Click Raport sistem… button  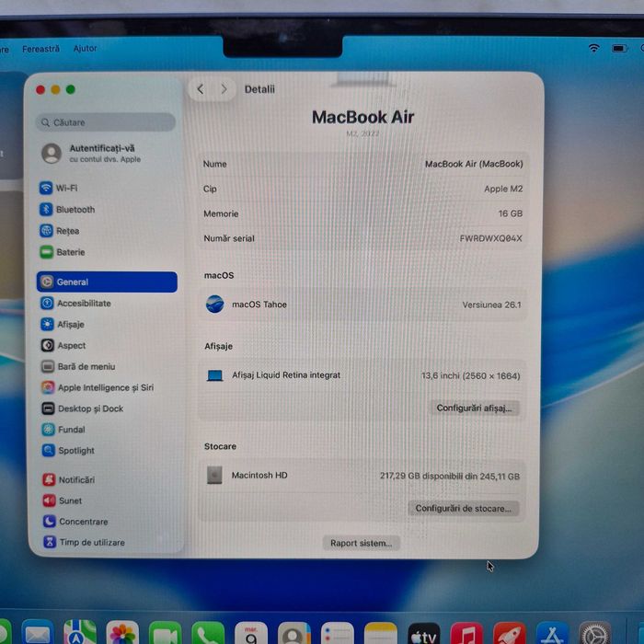[361, 543]
